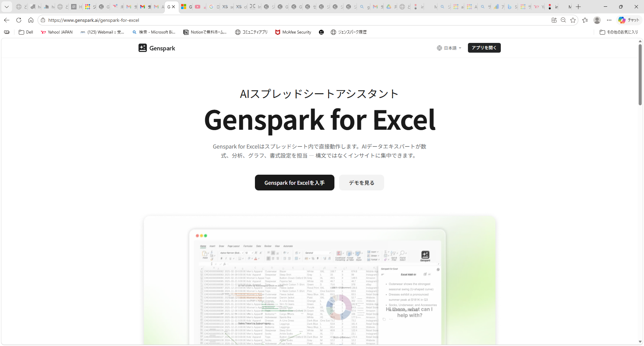
Task: Toggle the favorites star for this page
Action: point(573,20)
